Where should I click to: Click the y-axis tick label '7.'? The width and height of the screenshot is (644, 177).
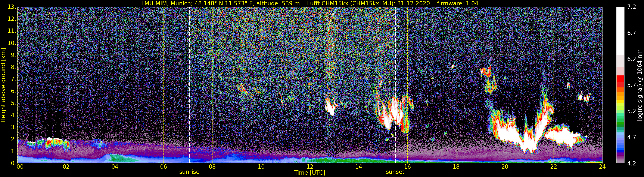13,79
